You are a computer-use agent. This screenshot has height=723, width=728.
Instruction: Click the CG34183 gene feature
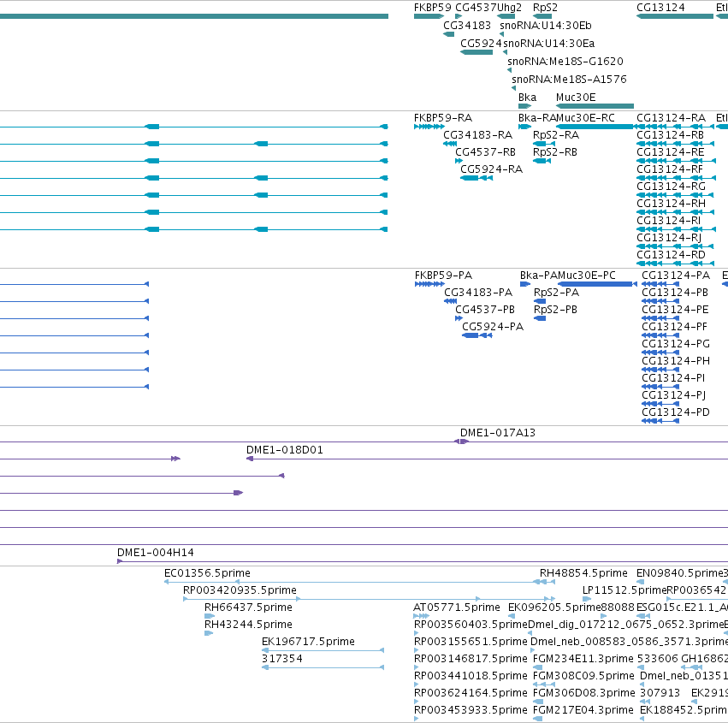tap(448, 34)
